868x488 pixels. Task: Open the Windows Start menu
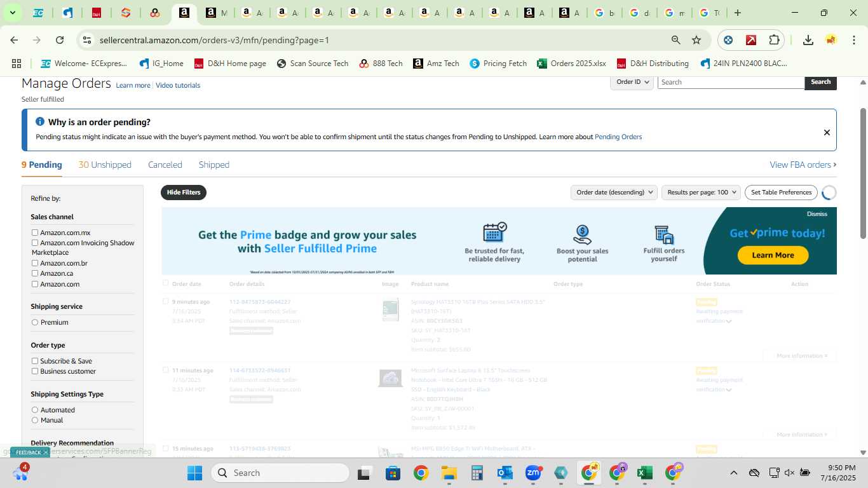point(194,473)
